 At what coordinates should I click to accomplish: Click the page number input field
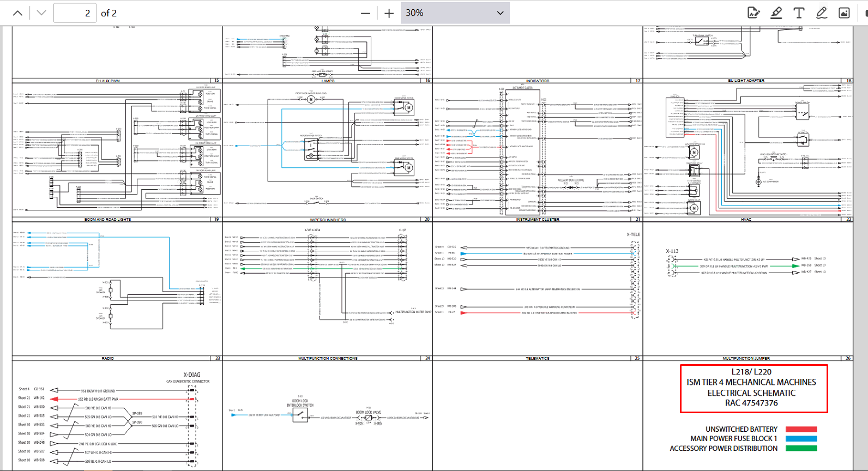pyautogui.click(x=75, y=13)
